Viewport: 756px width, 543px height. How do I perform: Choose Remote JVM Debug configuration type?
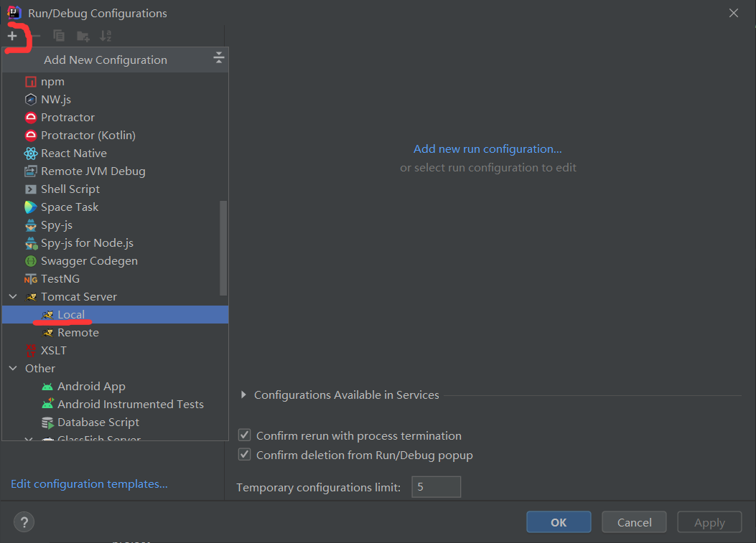coord(116,171)
